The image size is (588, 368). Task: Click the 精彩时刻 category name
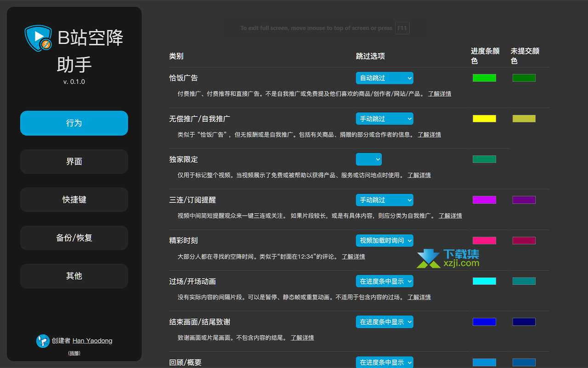[x=183, y=241]
